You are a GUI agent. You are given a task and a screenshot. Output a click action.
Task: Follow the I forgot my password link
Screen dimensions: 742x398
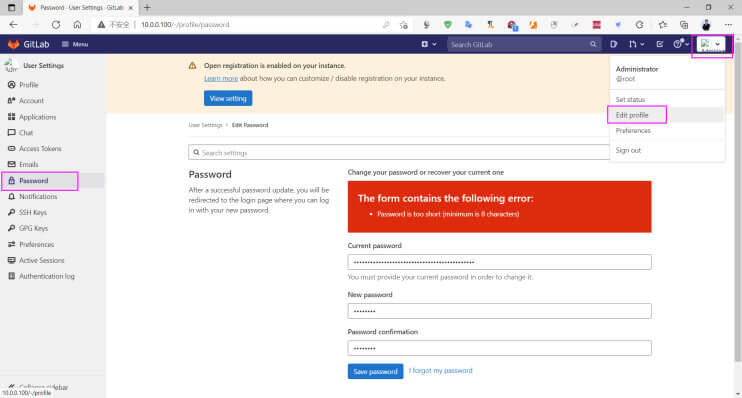coord(441,371)
